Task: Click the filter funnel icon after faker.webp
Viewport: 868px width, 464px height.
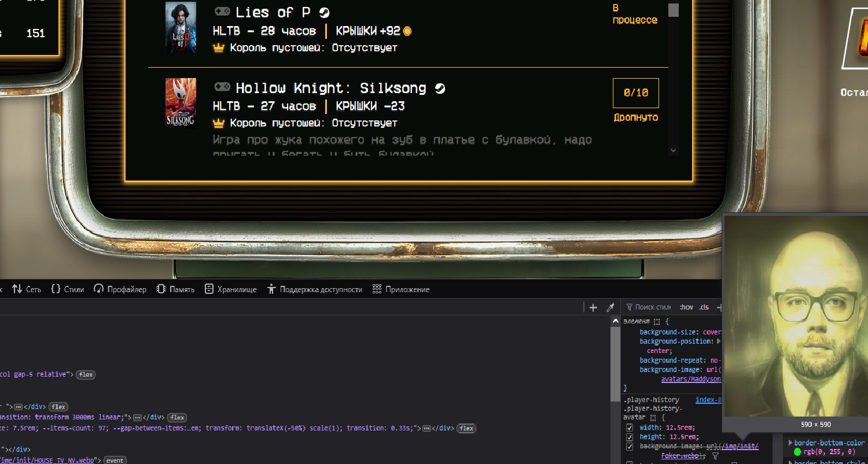Action: click(715, 456)
